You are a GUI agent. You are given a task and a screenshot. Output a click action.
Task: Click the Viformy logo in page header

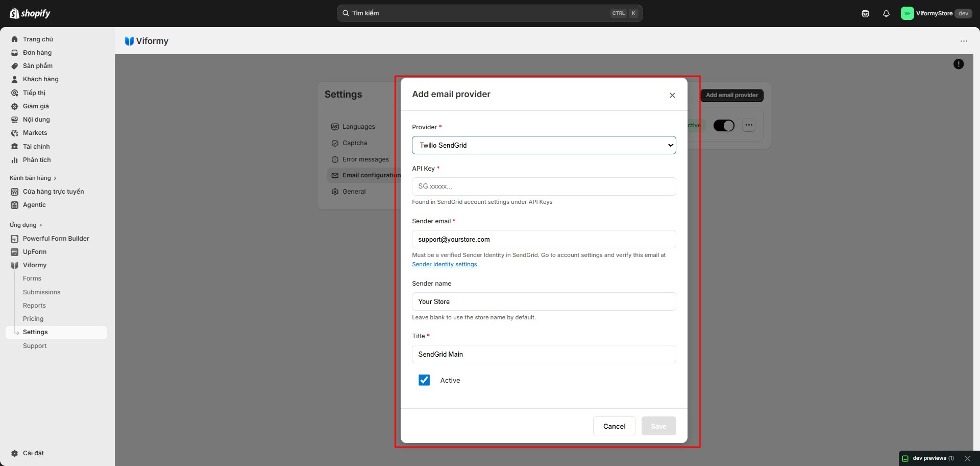129,41
